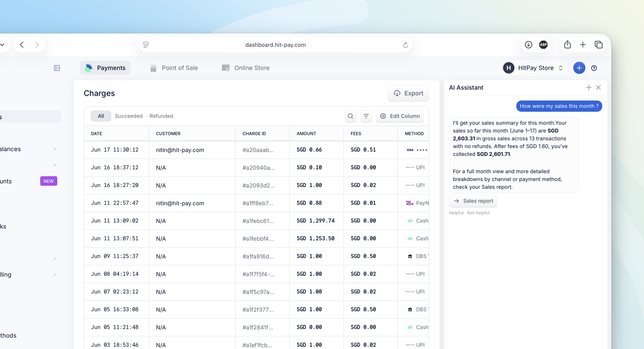Open browser downloads icon

[x=529, y=45]
